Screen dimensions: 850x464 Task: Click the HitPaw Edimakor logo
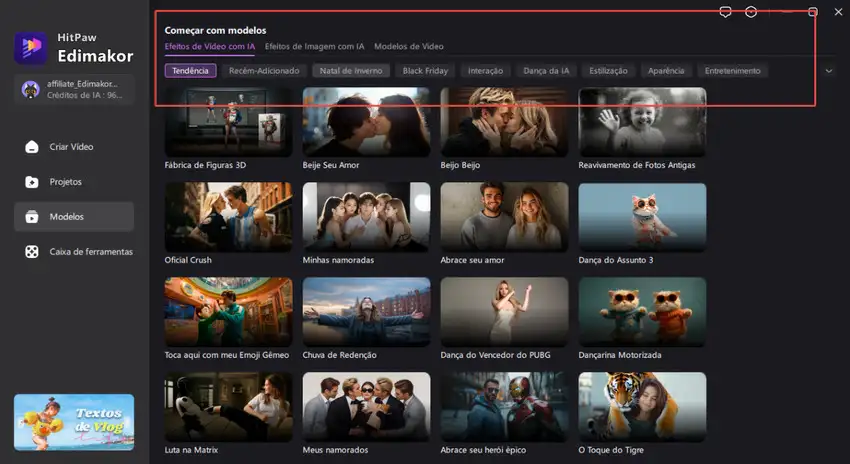coord(29,46)
